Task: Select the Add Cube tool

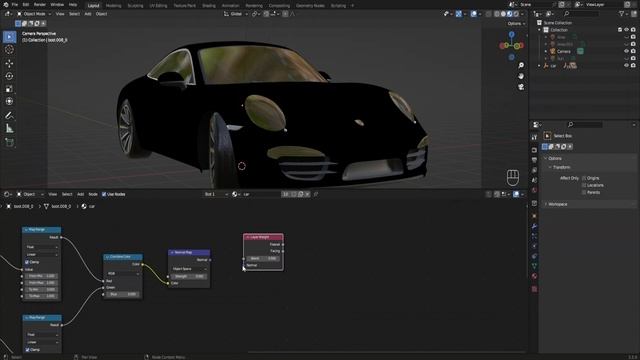Action: (x=9, y=142)
